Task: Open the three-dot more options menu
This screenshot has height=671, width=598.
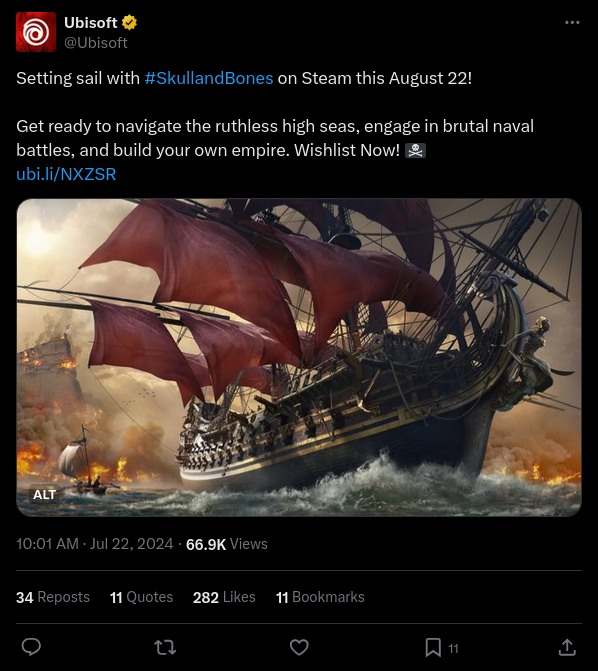Action: pyautogui.click(x=572, y=22)
